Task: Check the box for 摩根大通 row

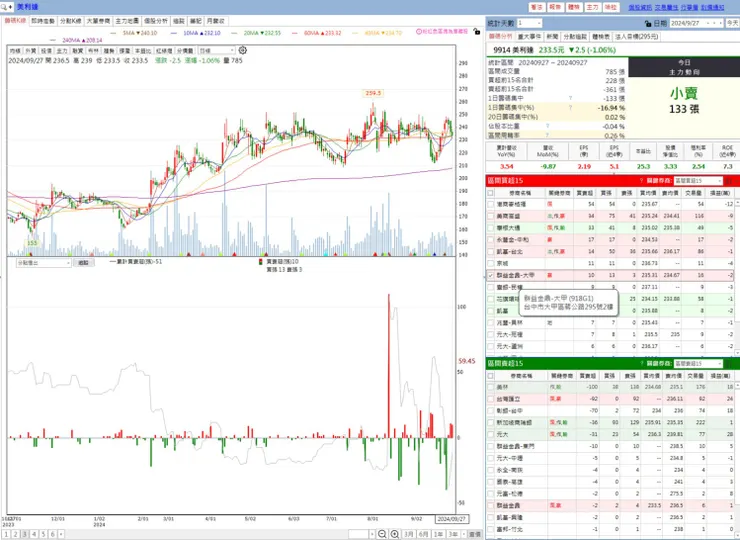Action: coord(491,228)
